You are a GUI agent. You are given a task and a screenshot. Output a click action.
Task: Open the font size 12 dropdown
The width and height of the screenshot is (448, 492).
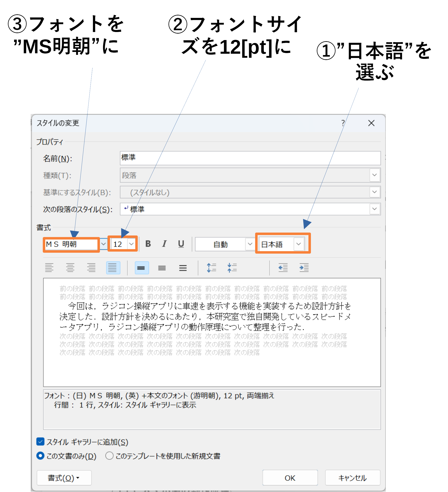point(131,244)
